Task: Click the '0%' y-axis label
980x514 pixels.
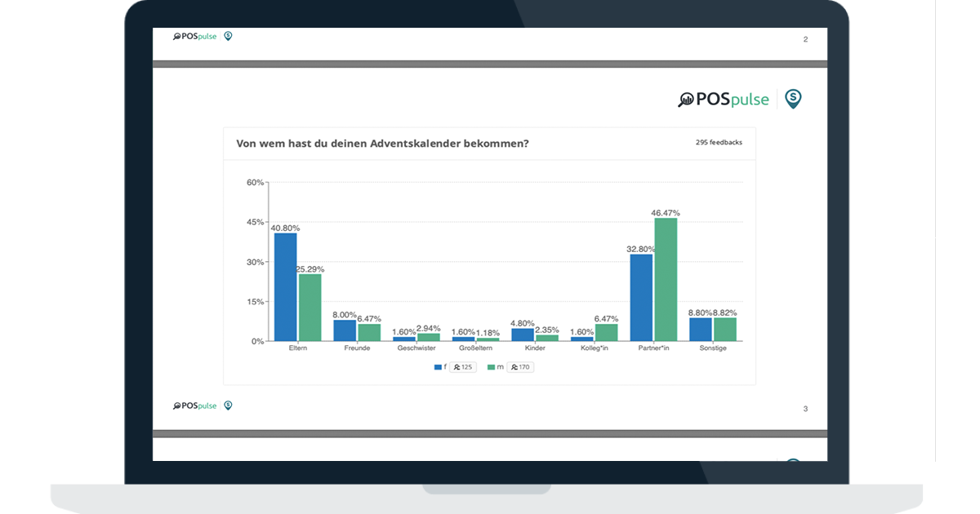Action: 258,341
